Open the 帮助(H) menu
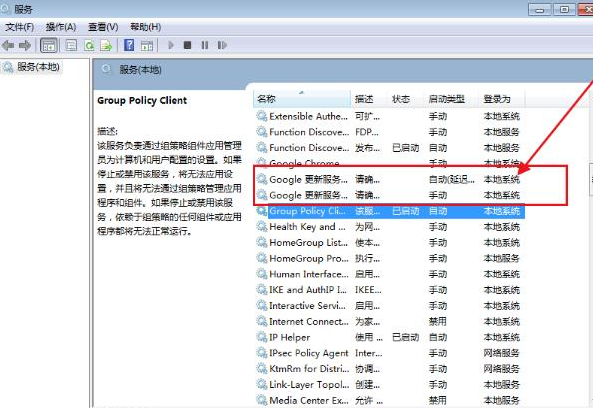593x408 pixels. [146, 27]
